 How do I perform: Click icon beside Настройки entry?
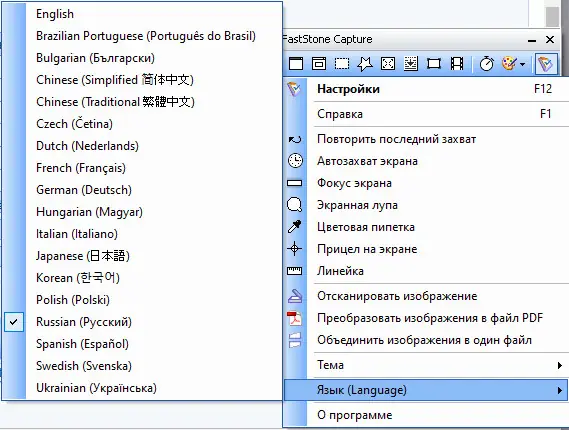(294, 89)
